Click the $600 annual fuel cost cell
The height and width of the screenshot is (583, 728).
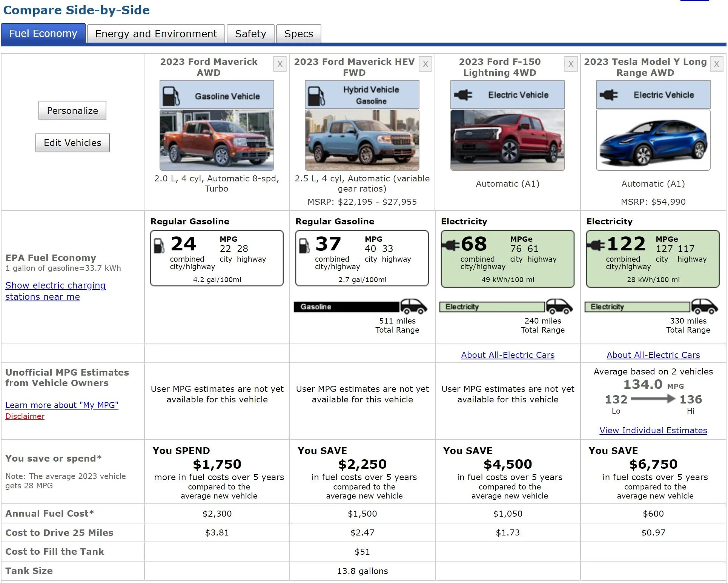pyautogui.click(x=653, y=514)
